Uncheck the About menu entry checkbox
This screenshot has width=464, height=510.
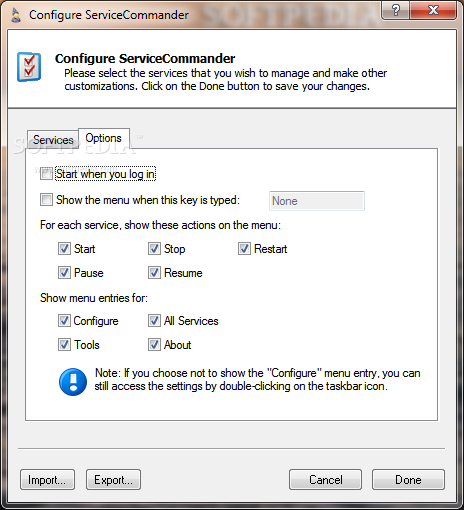[x=154, y=345]
